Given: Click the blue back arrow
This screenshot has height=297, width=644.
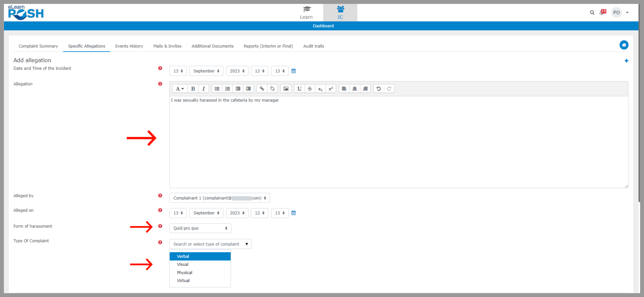Looking at the screenshot, I should [626, 61].
